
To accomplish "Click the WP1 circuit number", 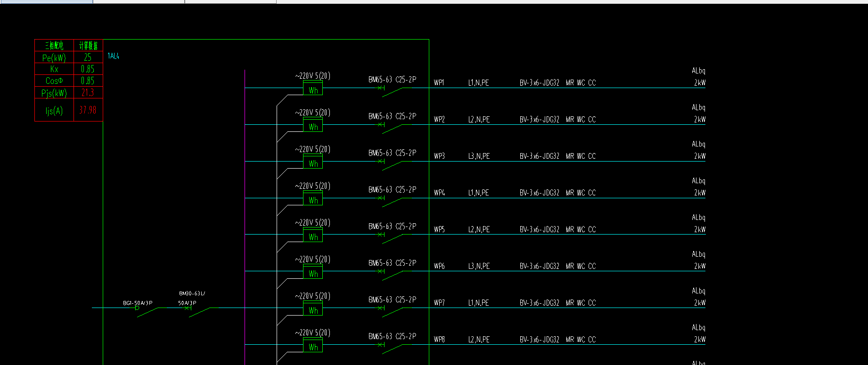I will tap(439, 82).
